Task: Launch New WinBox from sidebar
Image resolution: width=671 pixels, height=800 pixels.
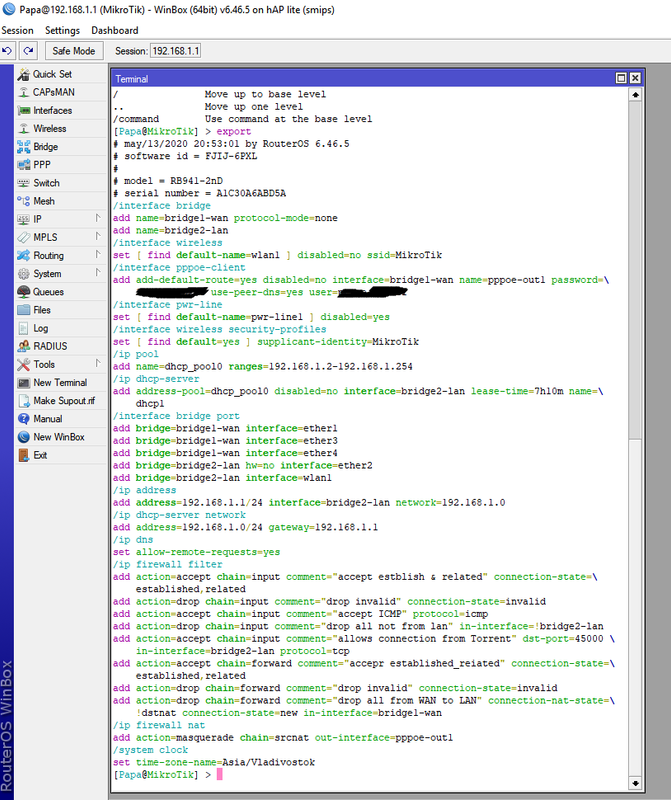Action: tap(61, 437)
